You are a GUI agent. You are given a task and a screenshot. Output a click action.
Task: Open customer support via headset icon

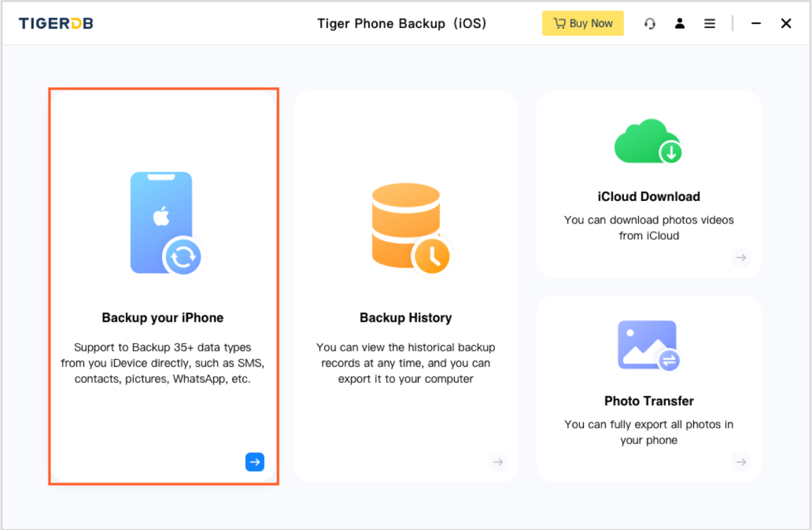pyautogui.click(x=650, y=24)
